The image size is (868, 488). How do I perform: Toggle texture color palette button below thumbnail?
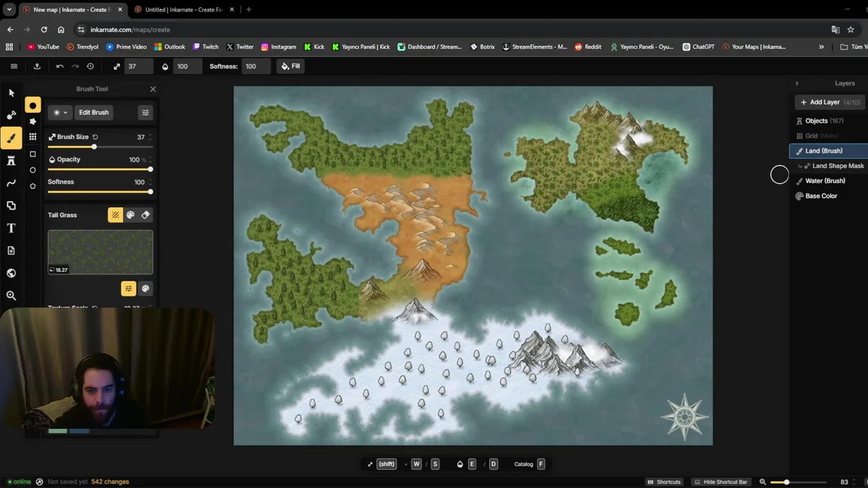145,289
